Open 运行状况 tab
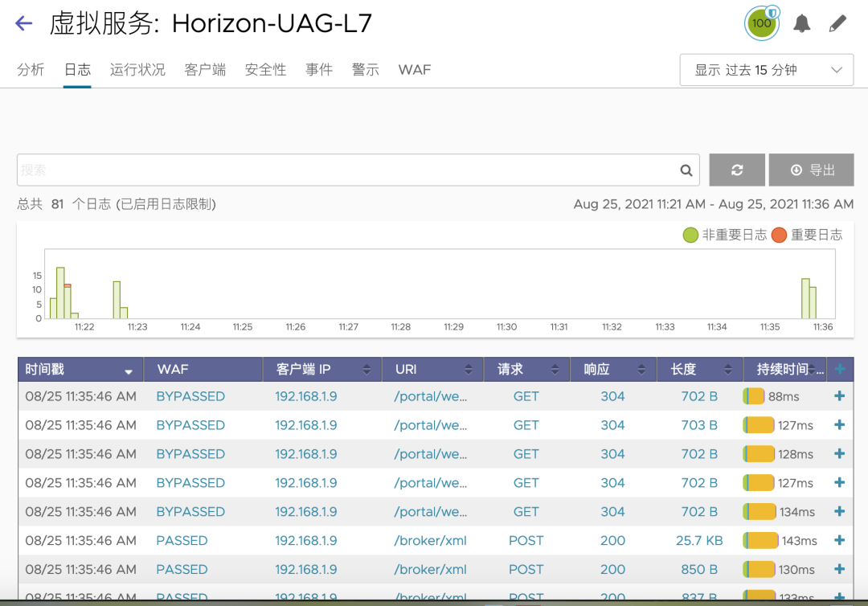Image resolution: width=868 pixels, height=606 pixels. (x=137, y=70)
